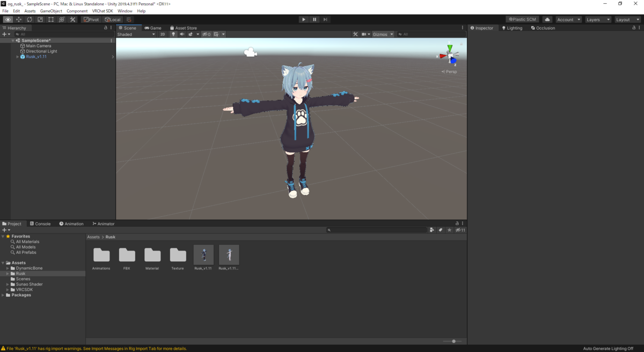
Task: Toggle hidden objects visibility in Scene view
Action: [207, 34]
